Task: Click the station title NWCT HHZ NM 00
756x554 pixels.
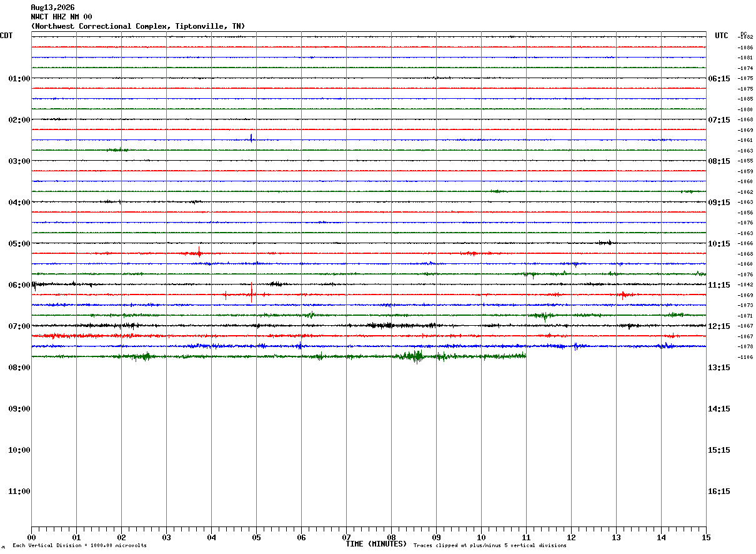Action: (61, 17)
